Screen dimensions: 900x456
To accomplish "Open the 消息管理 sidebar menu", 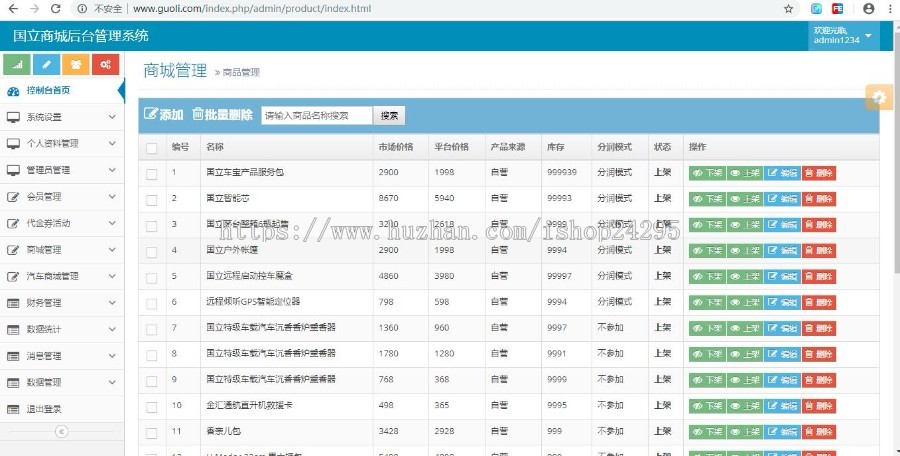I will click(x=61, y=356).
